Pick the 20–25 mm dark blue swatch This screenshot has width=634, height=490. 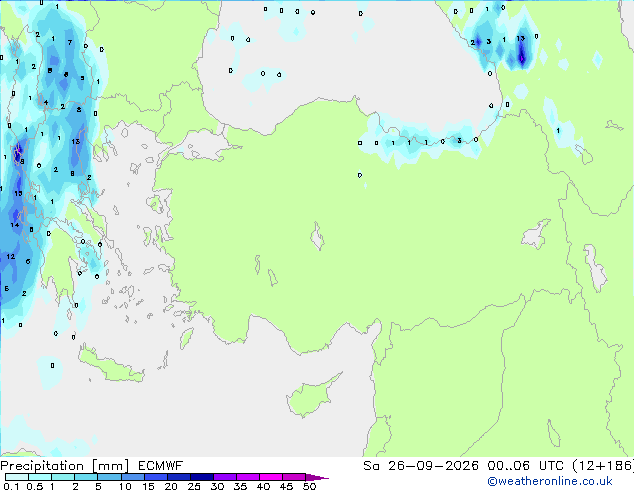[178, 477]
